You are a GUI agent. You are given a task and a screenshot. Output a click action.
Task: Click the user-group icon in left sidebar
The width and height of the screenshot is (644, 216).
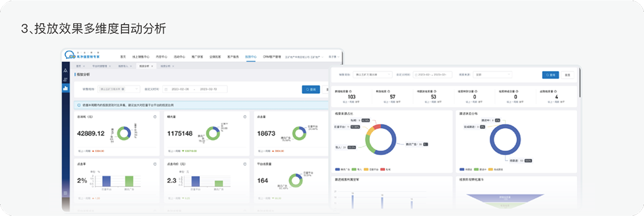66,79
